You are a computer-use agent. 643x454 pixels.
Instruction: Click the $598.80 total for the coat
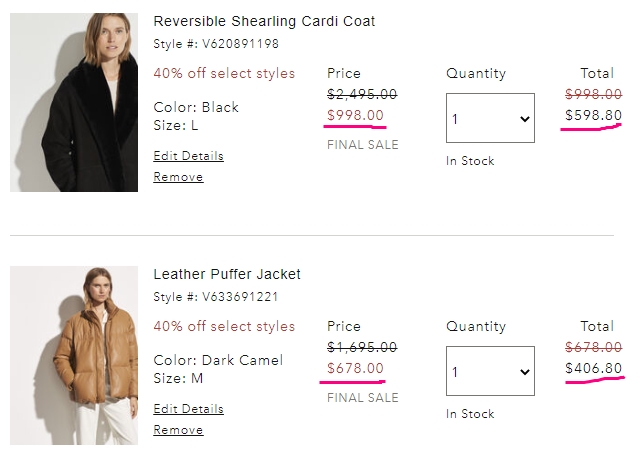point(593,115)
